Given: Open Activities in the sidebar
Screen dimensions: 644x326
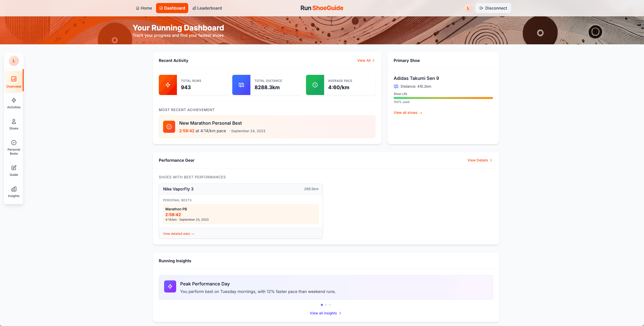Looking at the screenshot, I should pyautogui.click(x=14, y=103).
